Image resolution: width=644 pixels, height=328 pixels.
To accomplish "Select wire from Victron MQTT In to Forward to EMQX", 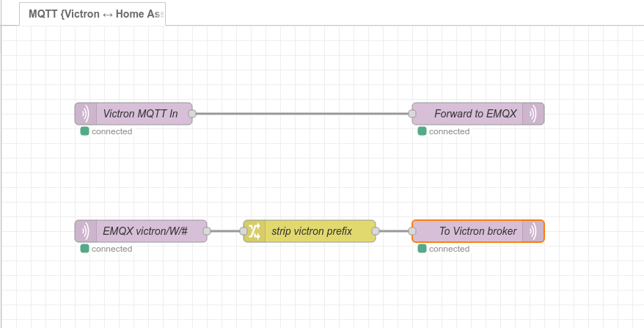I will (301, 114).
